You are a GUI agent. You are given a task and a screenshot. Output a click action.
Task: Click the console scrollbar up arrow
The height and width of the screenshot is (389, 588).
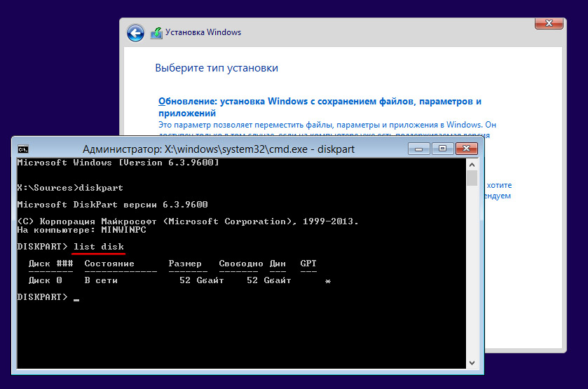tap(472, 165)
